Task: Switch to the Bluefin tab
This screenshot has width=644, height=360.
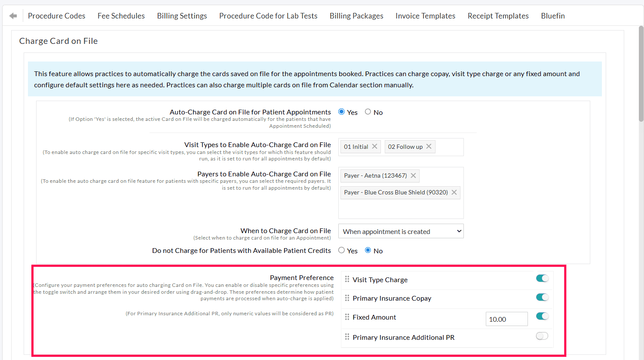Action: 553,15
